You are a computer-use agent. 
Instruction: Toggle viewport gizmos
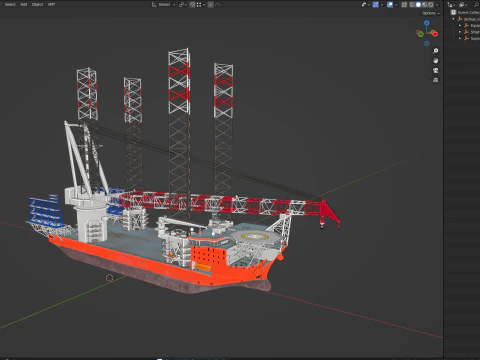click(x=376, y=5)
